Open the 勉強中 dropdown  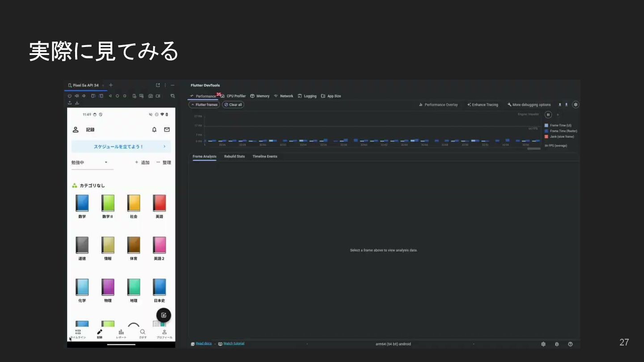[92, 163]
